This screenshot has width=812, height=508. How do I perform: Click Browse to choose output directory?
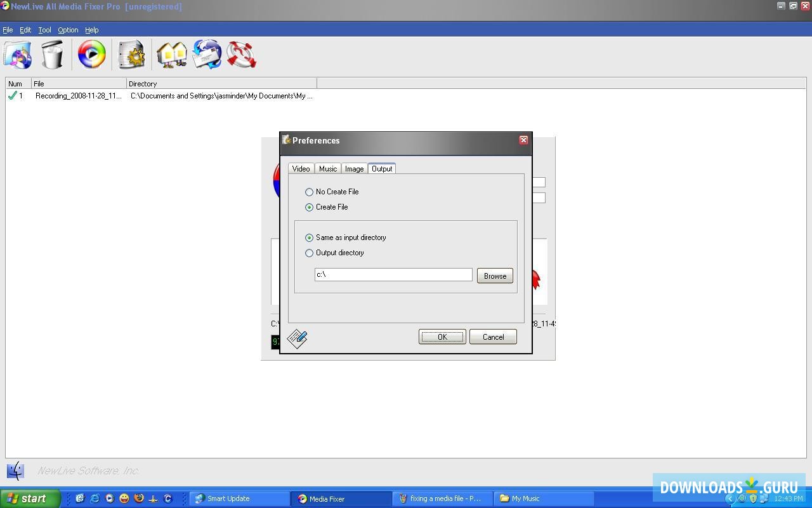click(495, 276)
